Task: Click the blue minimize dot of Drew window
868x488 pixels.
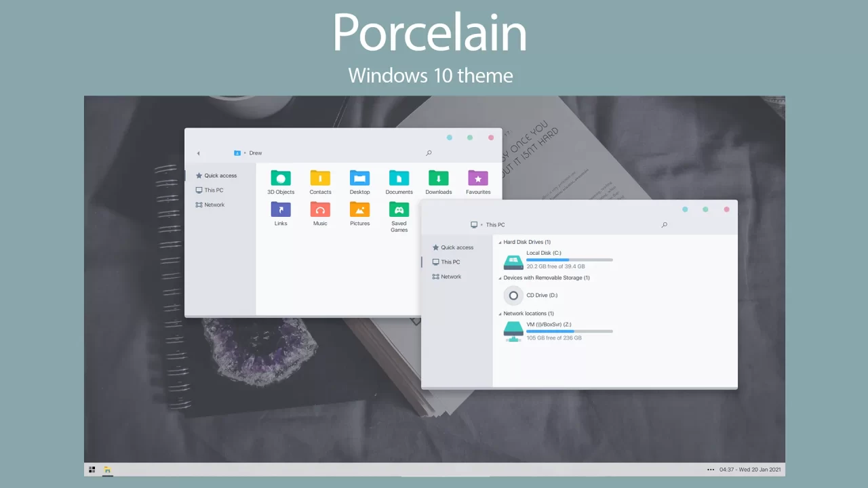Action: pyautogui.click(x=449, y=138)
